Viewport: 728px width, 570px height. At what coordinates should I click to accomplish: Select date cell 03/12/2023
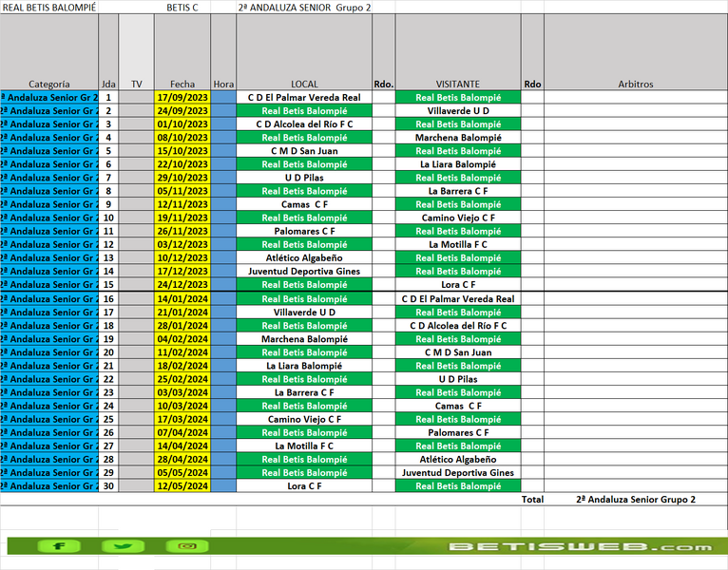[x=182, y=244]
